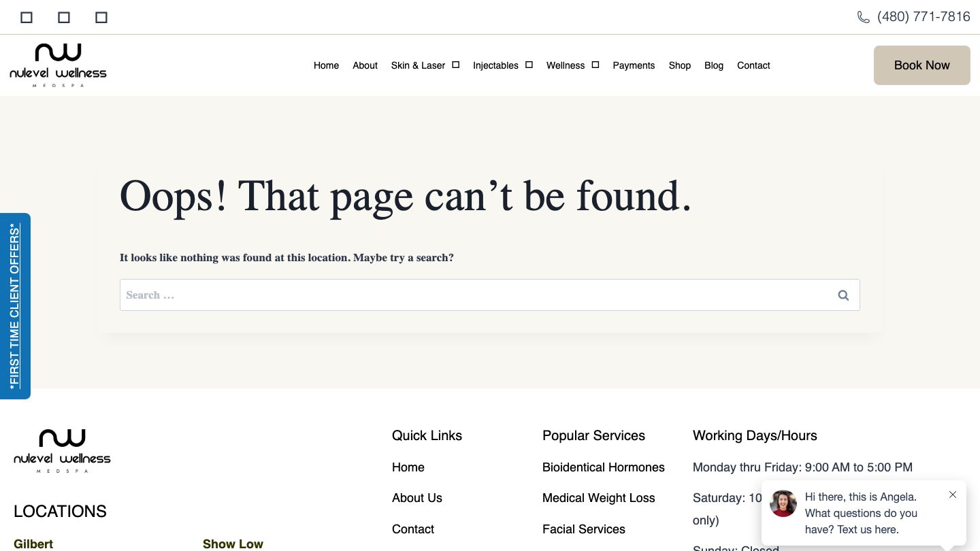Click the magnifier icon in the search box
980x551 pixels.
(x=843, y=295)
